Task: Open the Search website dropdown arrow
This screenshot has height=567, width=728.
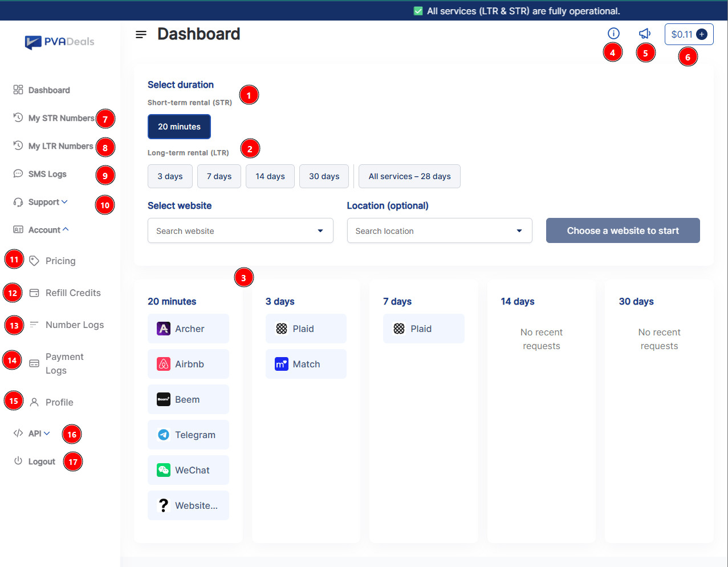Action: coord(320,231)
